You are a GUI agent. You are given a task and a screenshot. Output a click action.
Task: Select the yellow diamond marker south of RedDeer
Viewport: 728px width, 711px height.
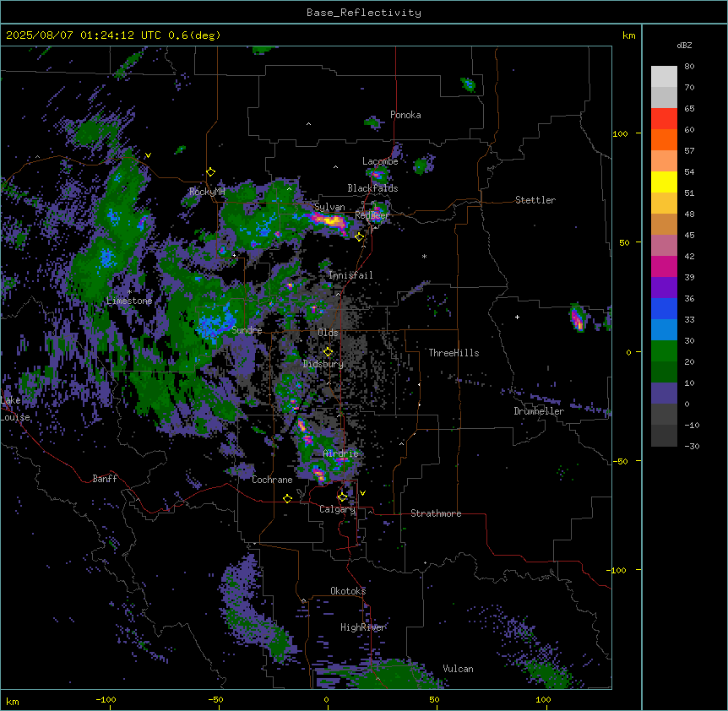[x=360, y=237]
